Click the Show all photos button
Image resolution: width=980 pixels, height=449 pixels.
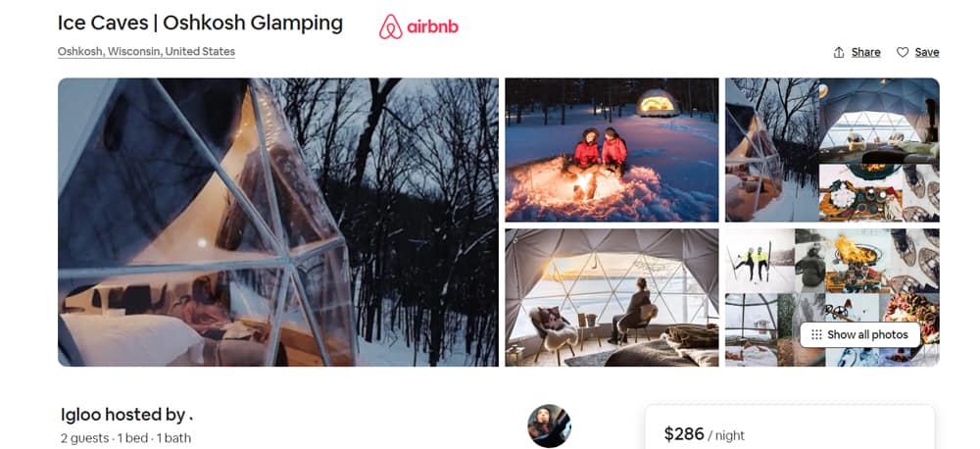point(860,334)
